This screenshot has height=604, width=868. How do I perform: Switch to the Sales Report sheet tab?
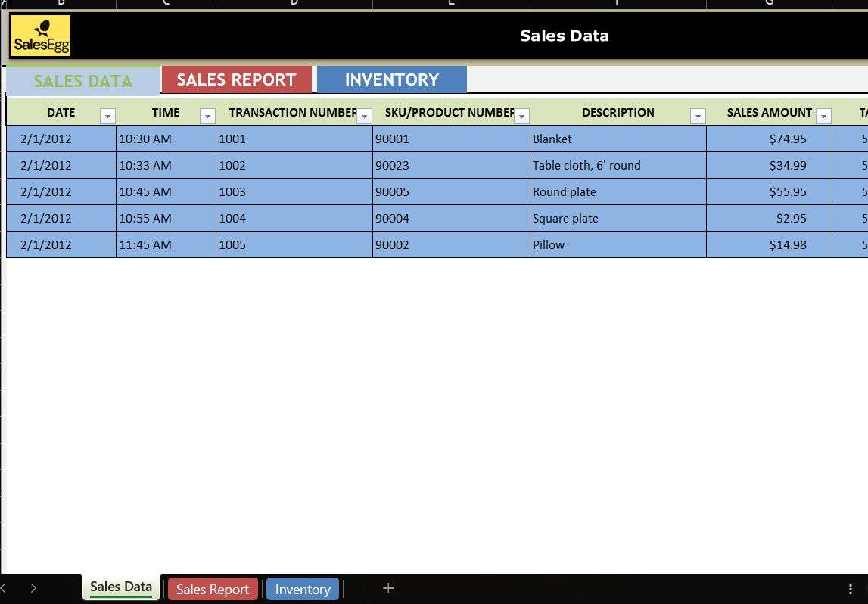click(x=213, y=589)
